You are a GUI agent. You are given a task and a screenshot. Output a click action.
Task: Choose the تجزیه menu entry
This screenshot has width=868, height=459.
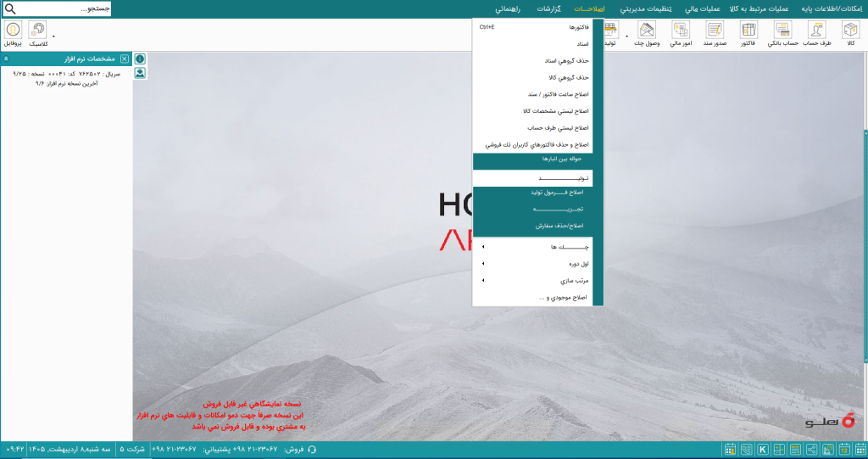pos(532,209)
